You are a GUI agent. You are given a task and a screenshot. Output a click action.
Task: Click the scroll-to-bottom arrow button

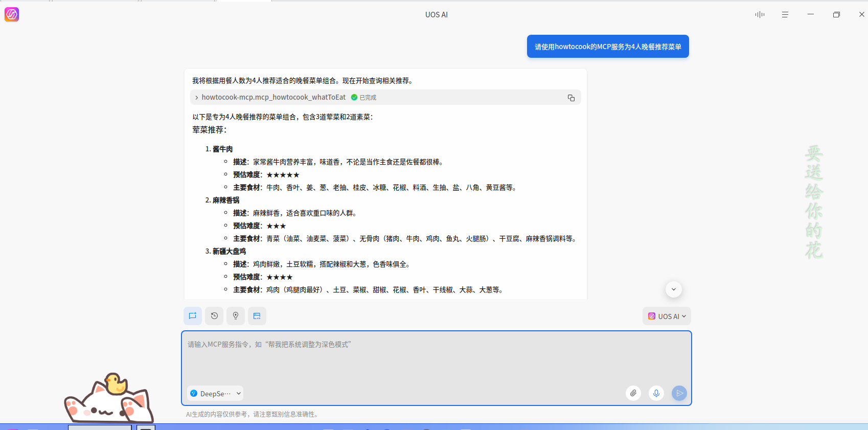click(x=674, y=289)
